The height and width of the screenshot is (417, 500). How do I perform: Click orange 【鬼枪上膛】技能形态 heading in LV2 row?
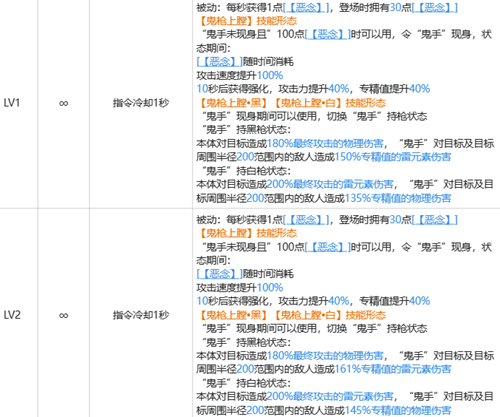[x=247, y=233]
